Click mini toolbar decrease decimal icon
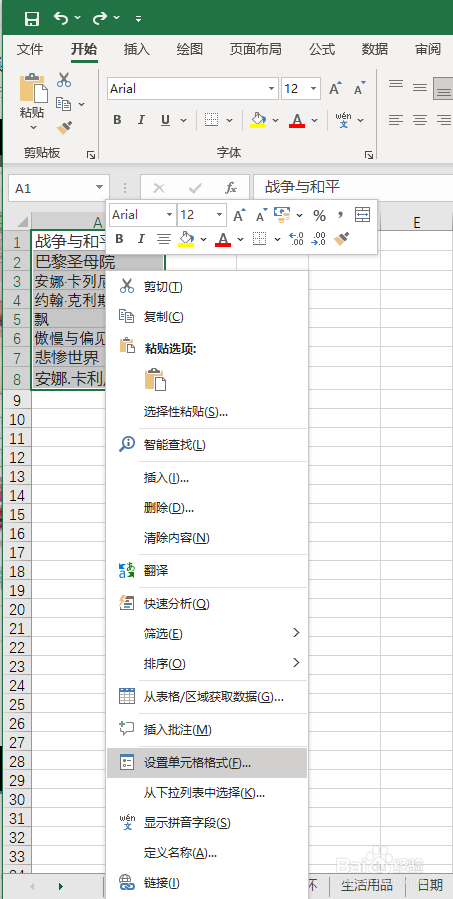The height and width of the screenshot is (899, 453). pyautogui.click(x=319, y=239)
